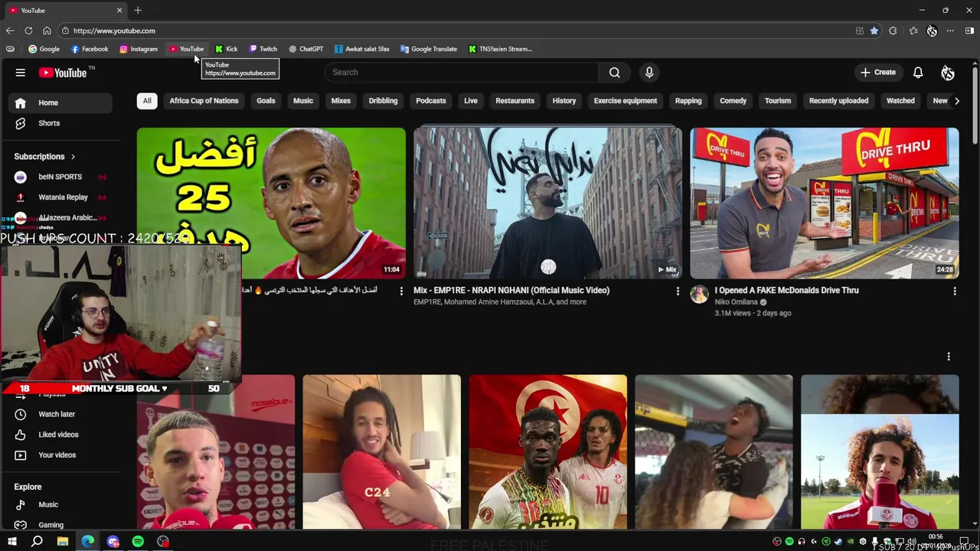This screenshot has height=551, width=980.
Task: Open Shorts shelf options menu
Action: (949, 357)
